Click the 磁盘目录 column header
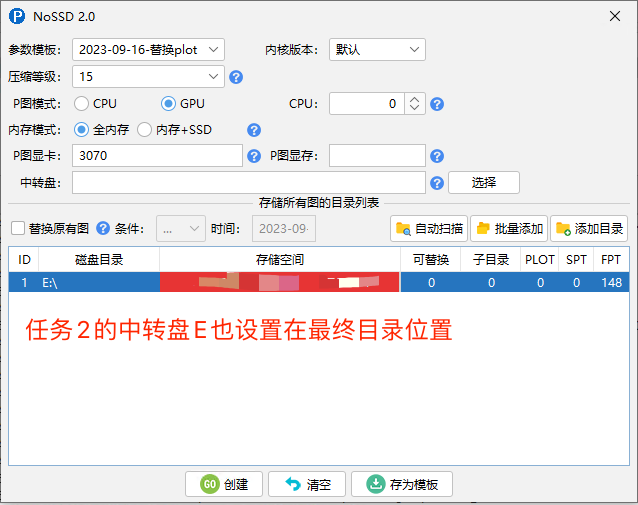 point(98,259)
